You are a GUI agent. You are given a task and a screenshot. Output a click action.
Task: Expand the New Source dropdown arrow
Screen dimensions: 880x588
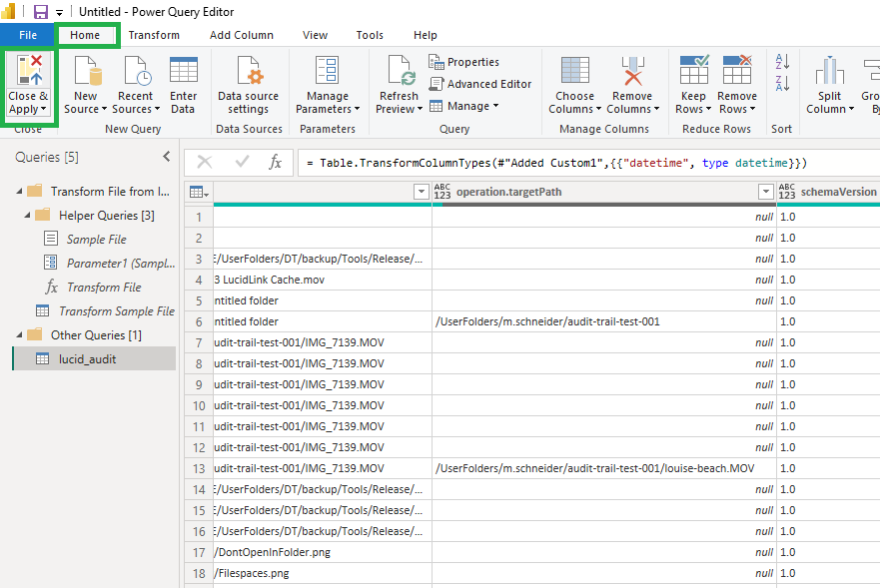[105, 109]
